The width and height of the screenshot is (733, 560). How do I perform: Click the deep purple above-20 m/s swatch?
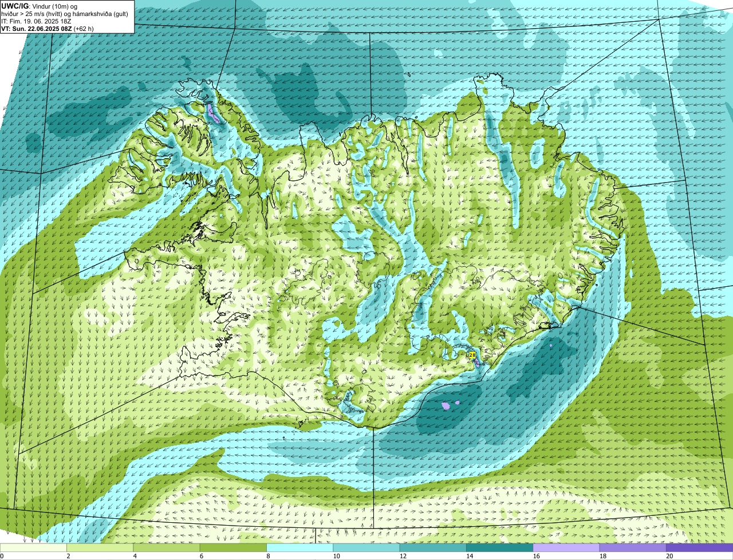click(700, 548)
